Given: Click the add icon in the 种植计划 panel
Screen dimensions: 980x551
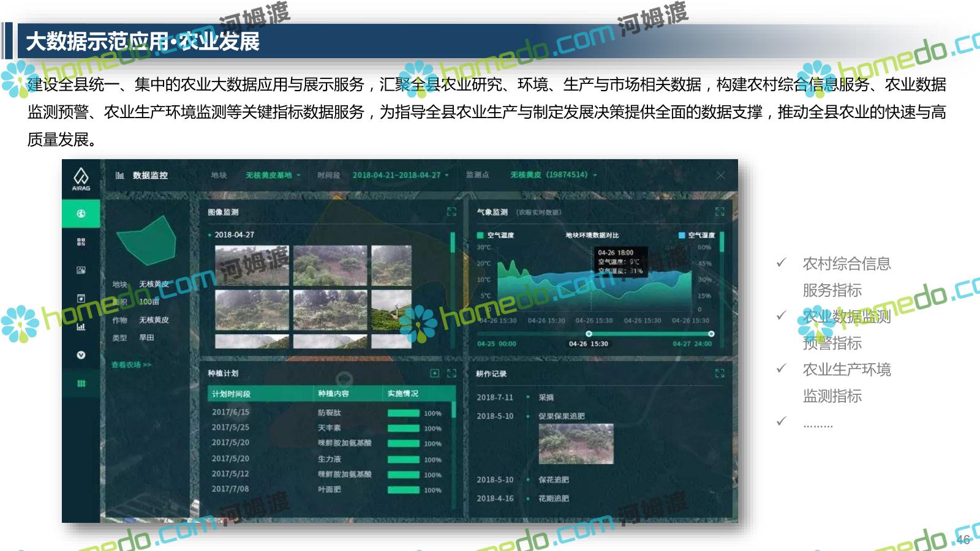Looking at the screenshot, I should coord(434,373).
